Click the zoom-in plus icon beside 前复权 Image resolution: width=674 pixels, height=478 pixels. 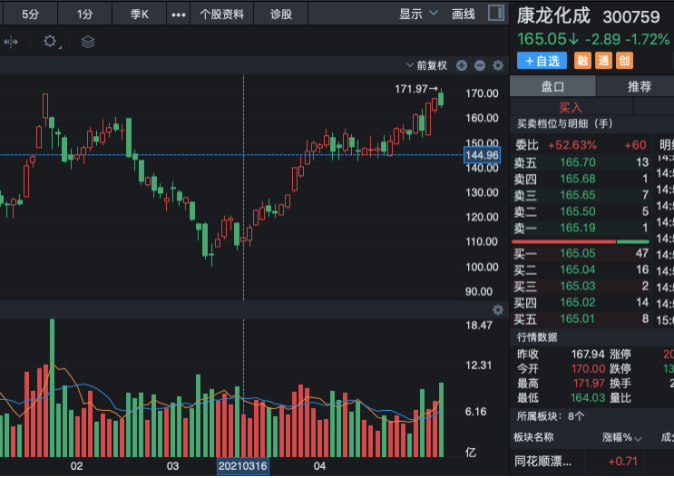[462, 66]
